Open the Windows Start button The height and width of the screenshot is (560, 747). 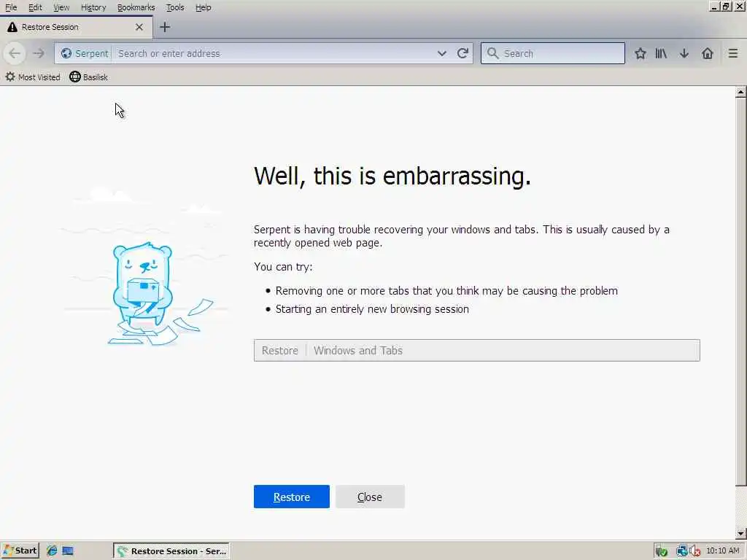20,551
